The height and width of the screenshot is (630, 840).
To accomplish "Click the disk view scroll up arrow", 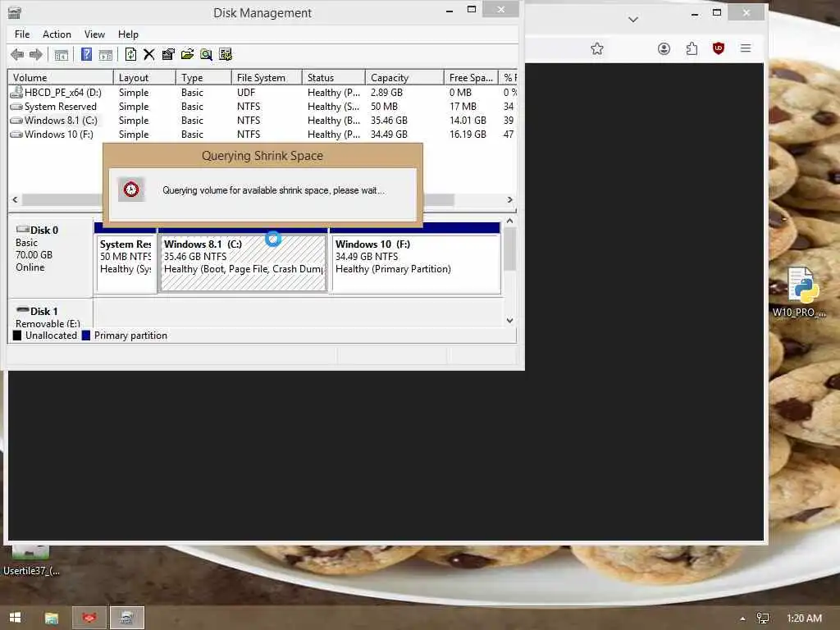I will click(509, 221).
